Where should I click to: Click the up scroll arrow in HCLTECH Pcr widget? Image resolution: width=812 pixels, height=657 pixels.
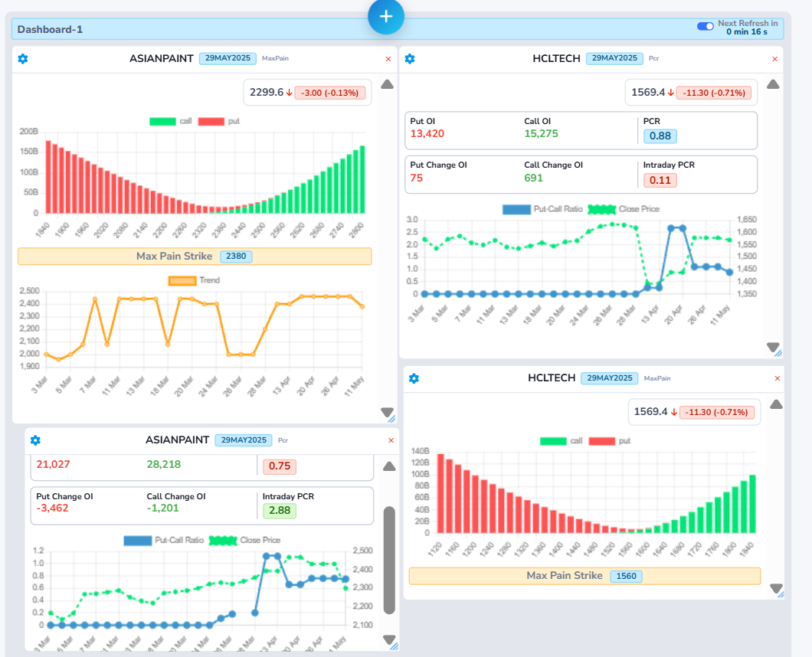[773, 83]
